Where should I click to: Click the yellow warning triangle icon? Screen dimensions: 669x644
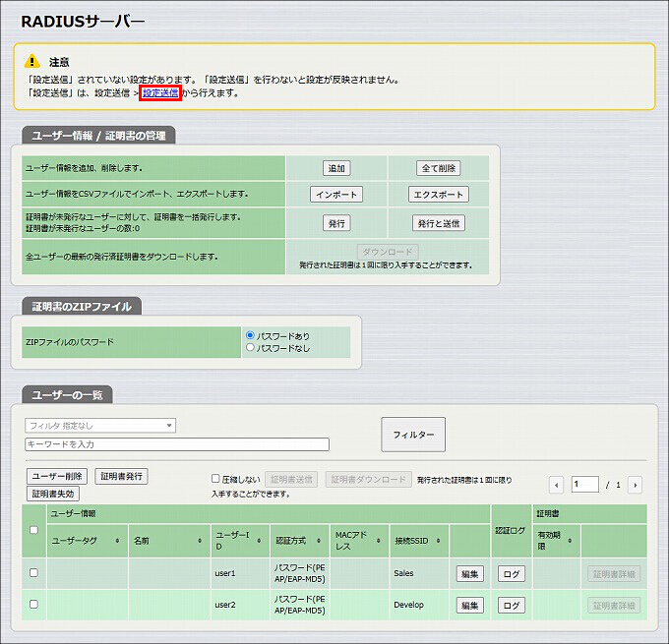(x=32, y=61)
